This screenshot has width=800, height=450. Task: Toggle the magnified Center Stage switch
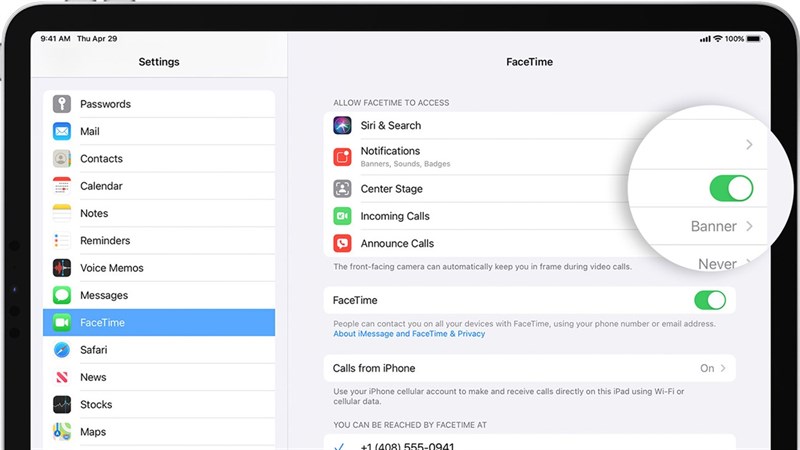click(x=731, y=188)
